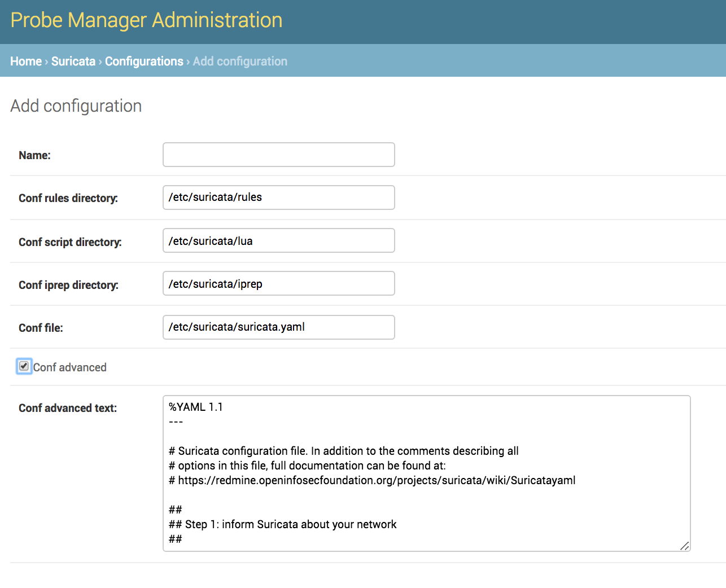This screenshot has width=726, height=588.
Task: Click the Conf script directory field
Action: [x=279, y=240]
